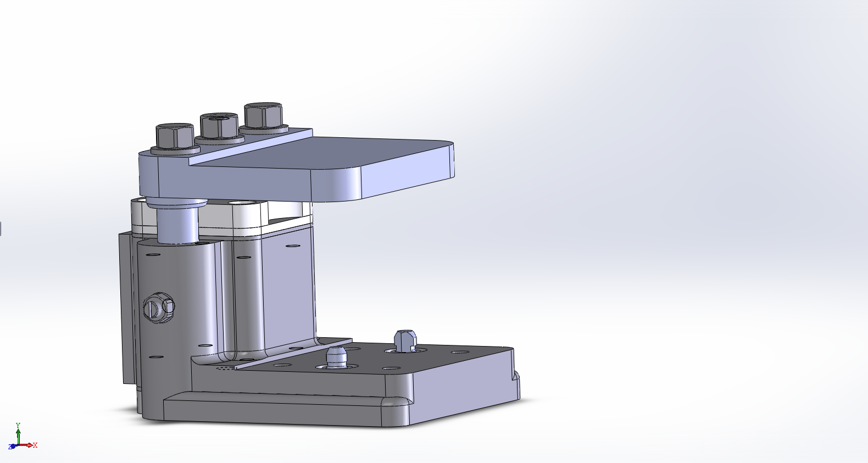Select the flat inner face of the vertical bracket
This screenshot has height=463, width=868.
[x=288, y=291]
